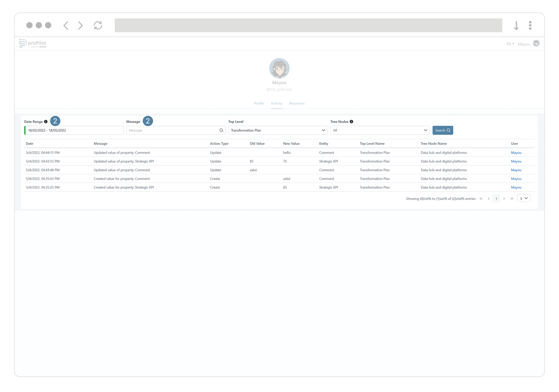Click the Date Range input field
This screenshot has width=559, height=392.
click(x=74, y=130)
